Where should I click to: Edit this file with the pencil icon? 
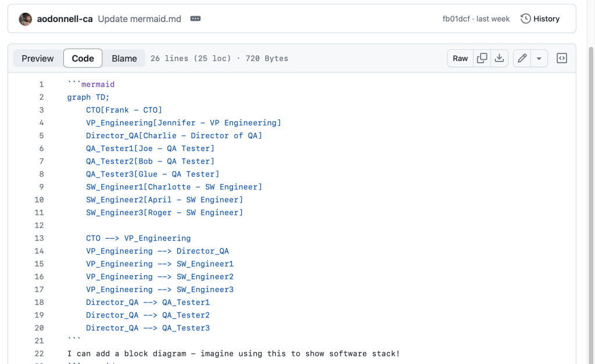point(522,58)
